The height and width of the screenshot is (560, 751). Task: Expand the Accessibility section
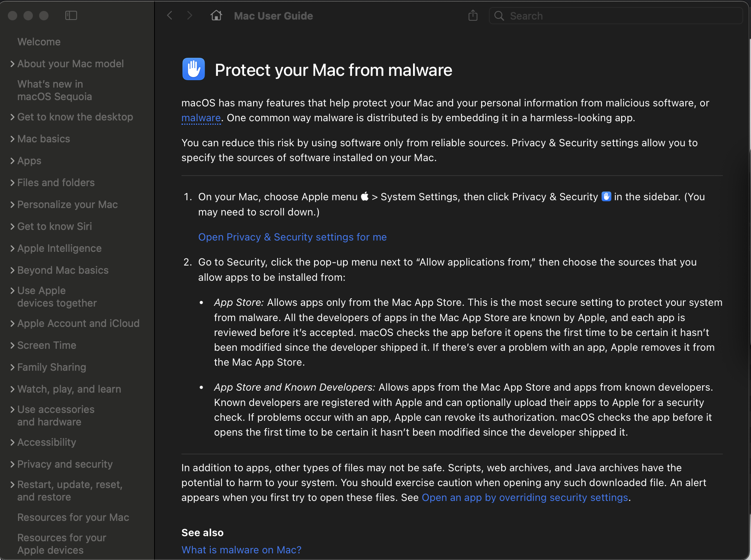point(13,442)
